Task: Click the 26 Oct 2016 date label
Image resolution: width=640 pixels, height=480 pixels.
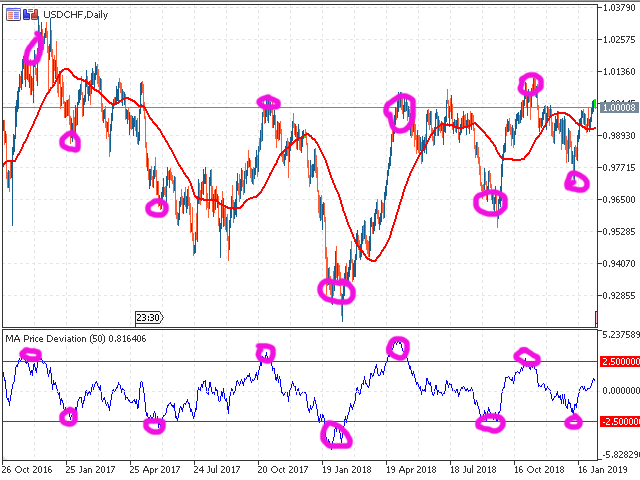Action: click(x=27, y=470)
